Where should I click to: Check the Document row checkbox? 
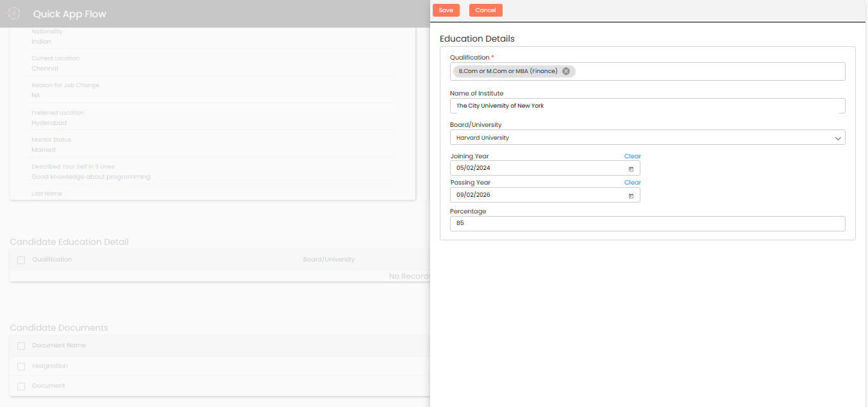point(21,386)
